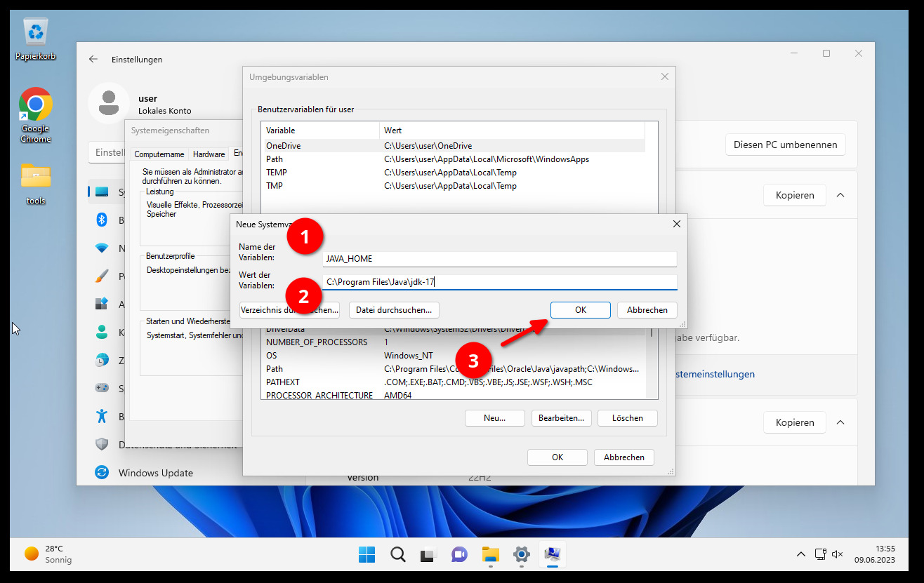Click the user account avatar in Settings

109,103
